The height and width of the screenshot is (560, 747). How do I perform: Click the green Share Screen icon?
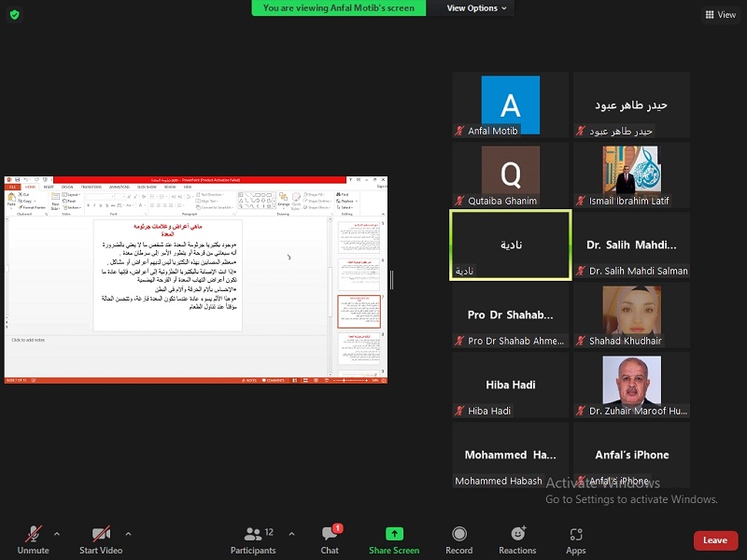pos(394,534)
